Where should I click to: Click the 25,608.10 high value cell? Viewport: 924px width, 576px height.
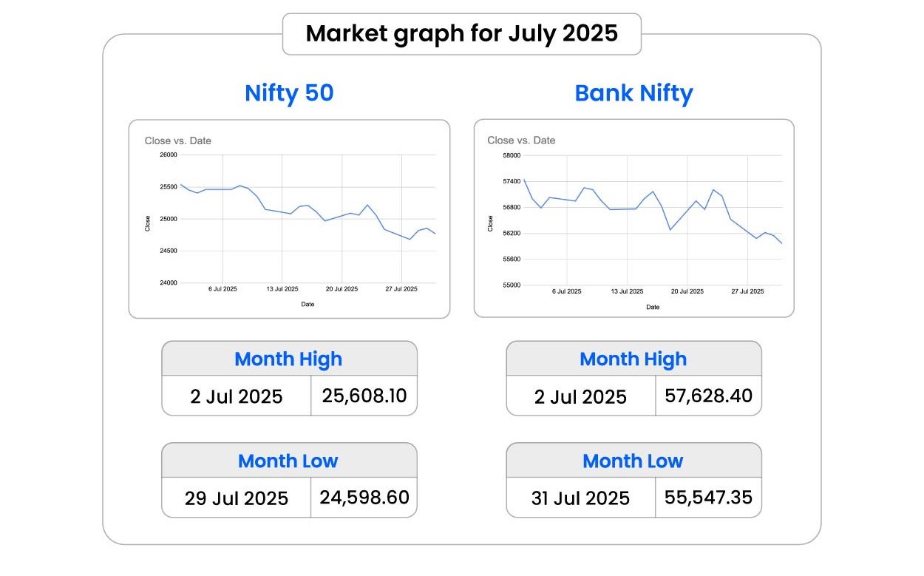tap(364, 396)
